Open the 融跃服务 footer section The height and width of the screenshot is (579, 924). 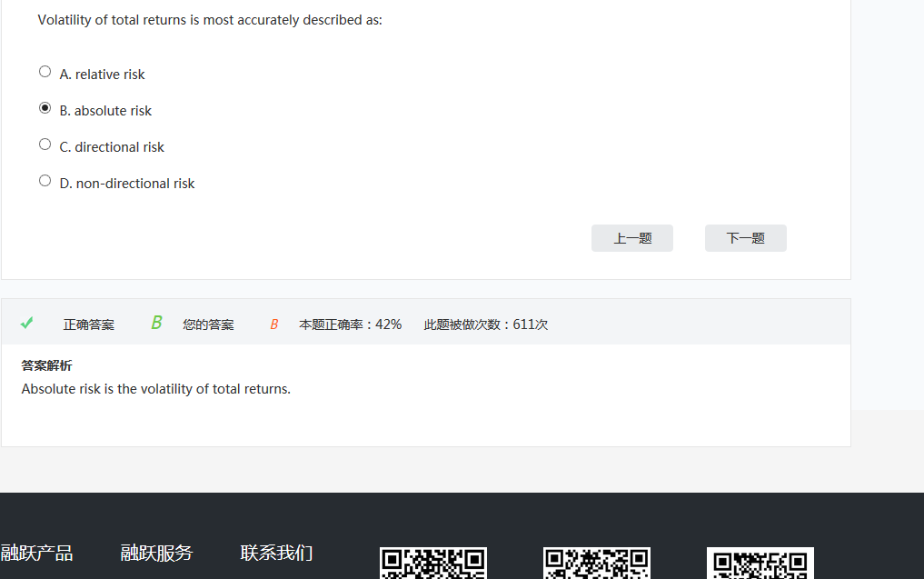tap(156, 553)
